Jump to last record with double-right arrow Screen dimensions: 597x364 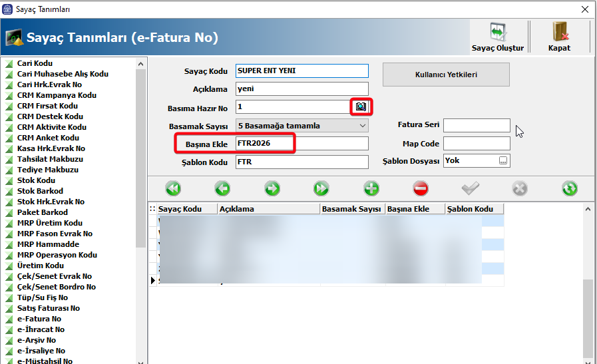click(321, 188)
